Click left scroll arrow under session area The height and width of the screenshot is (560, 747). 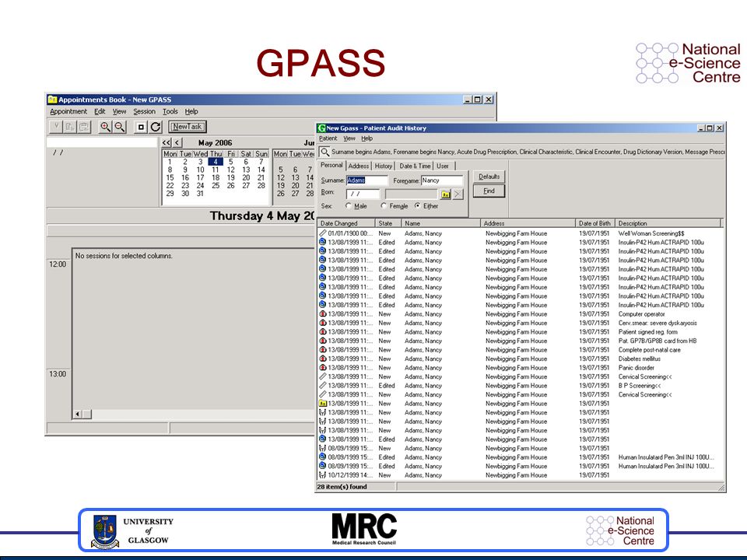coord(78,415)
